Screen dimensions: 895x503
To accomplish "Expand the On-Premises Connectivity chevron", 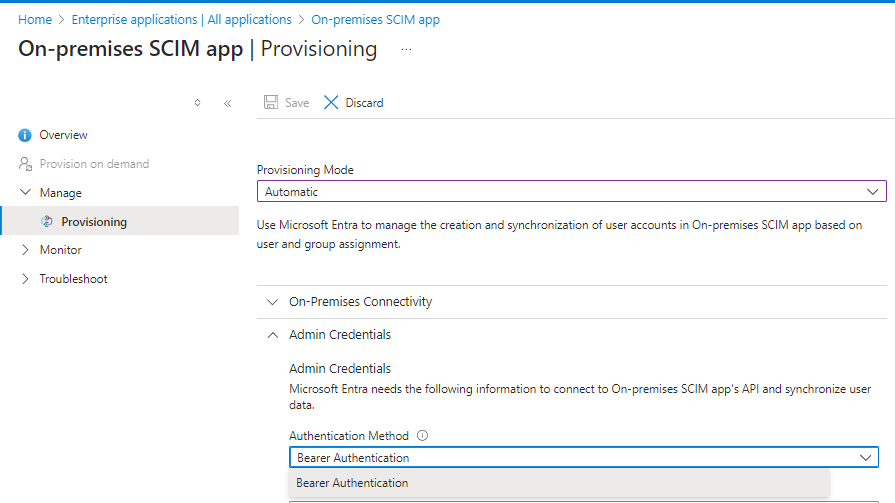I will click(273, 301).
